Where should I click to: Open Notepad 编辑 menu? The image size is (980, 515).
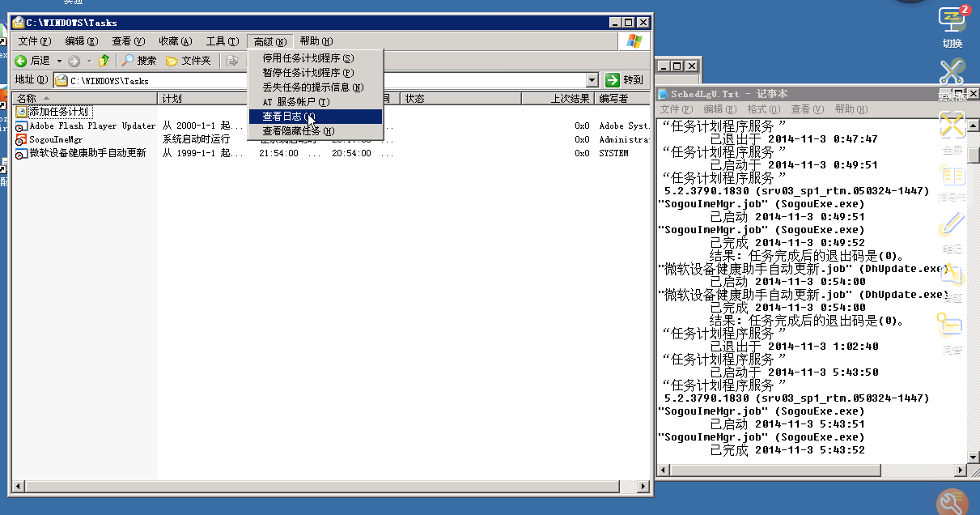coord(720,109)
